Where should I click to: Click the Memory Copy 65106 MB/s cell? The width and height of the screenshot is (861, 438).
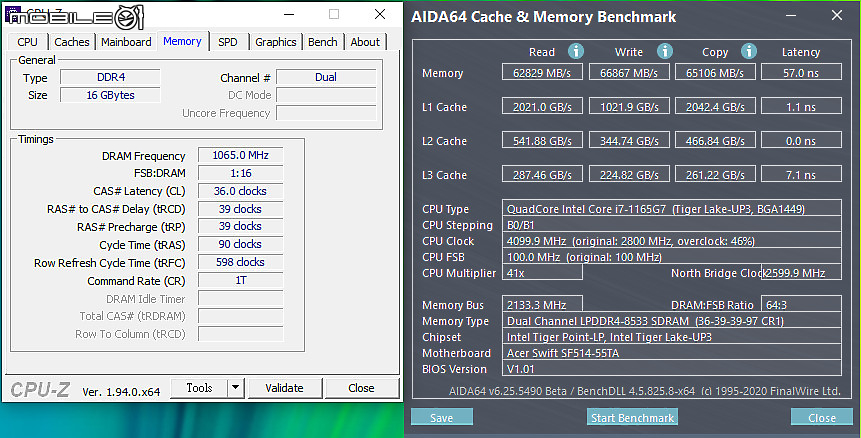pyautogui.click(x=715, y=72)
